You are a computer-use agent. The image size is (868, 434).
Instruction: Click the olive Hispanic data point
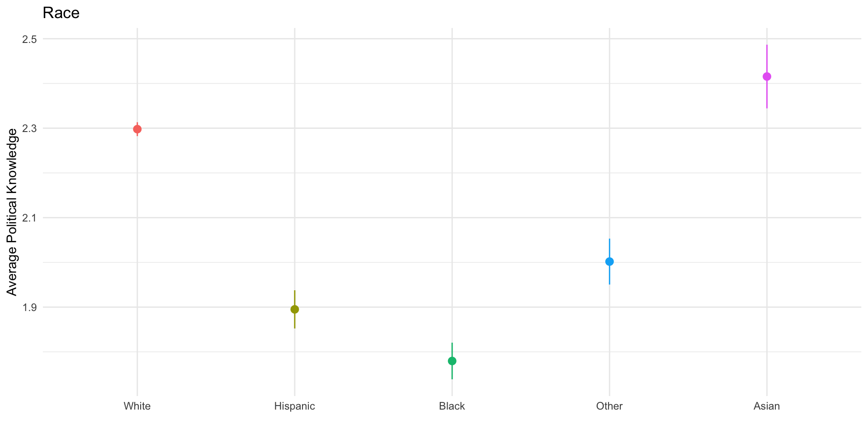[295, 309]
